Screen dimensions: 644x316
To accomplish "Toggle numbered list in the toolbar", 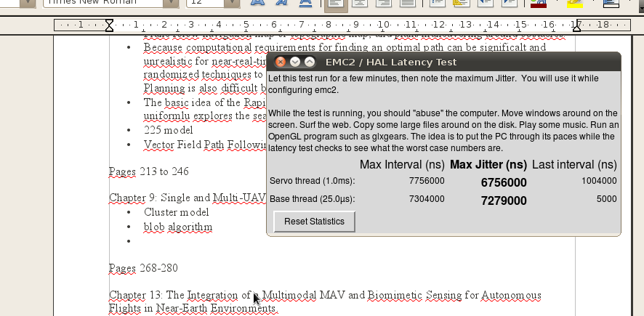I will pyautogui.click(x=438, y=4).
